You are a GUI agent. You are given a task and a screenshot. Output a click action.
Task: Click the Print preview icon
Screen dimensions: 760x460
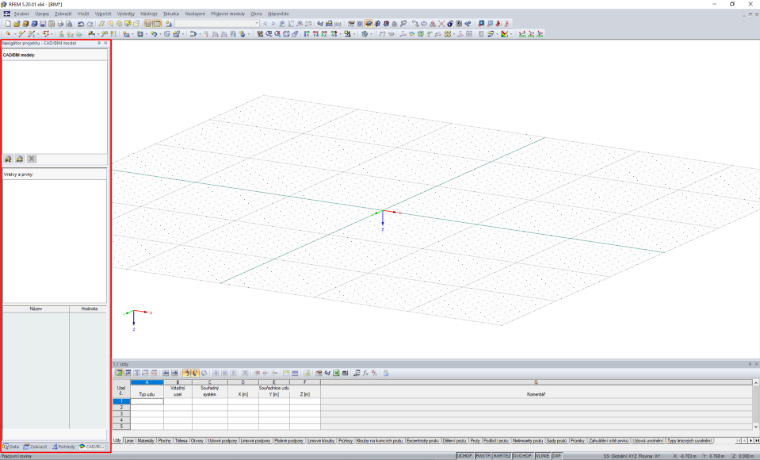tap(69, 23)
